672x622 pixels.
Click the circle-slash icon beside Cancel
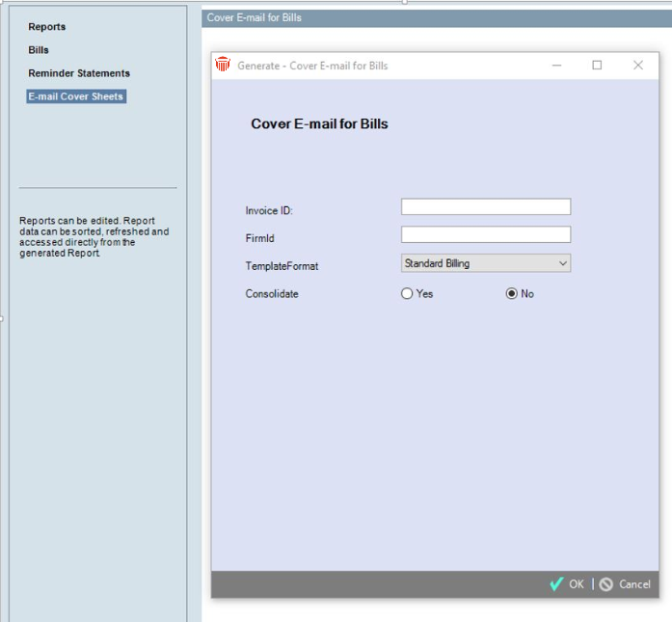(606, 584)
